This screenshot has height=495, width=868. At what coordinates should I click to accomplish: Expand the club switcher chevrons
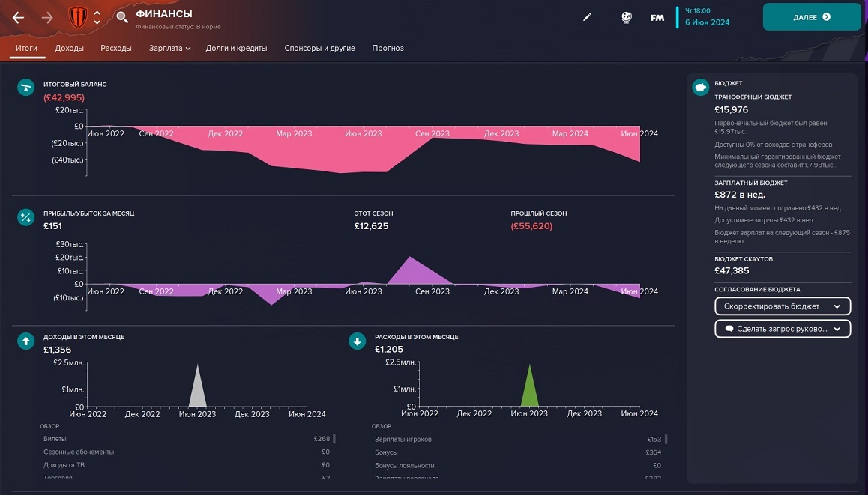tap(97, 16)
